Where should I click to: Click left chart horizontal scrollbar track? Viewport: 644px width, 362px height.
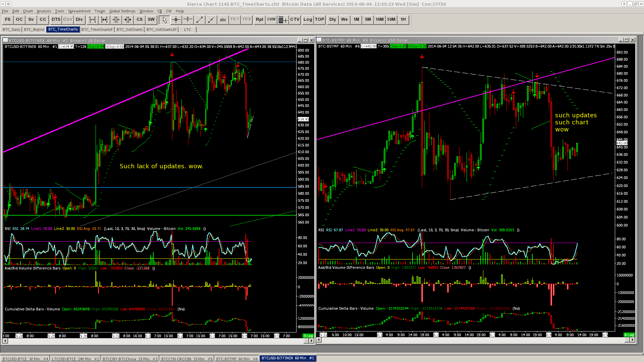[154, 341]
